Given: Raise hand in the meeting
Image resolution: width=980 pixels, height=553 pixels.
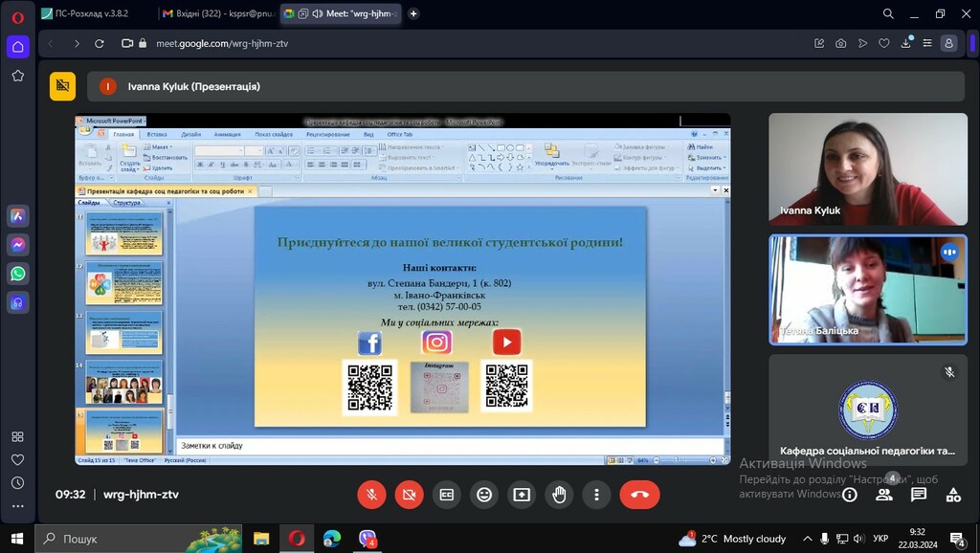Looking at the screenshot, I should point(559,495).
